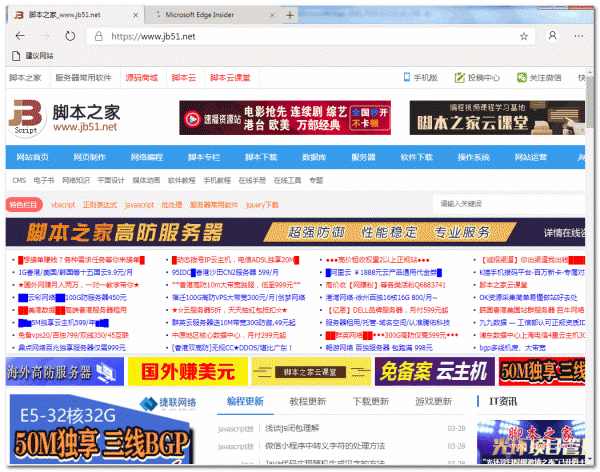600x472 pixels.
Task: Open the javascript featured link
Action: point(139,205)
